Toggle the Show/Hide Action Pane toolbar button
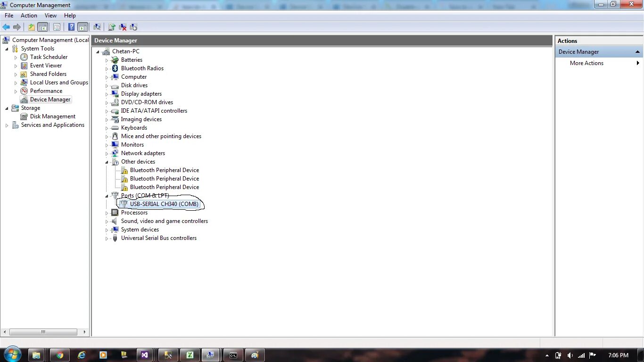Viewport: 644px width, 362px height. [x=83, y=27]
